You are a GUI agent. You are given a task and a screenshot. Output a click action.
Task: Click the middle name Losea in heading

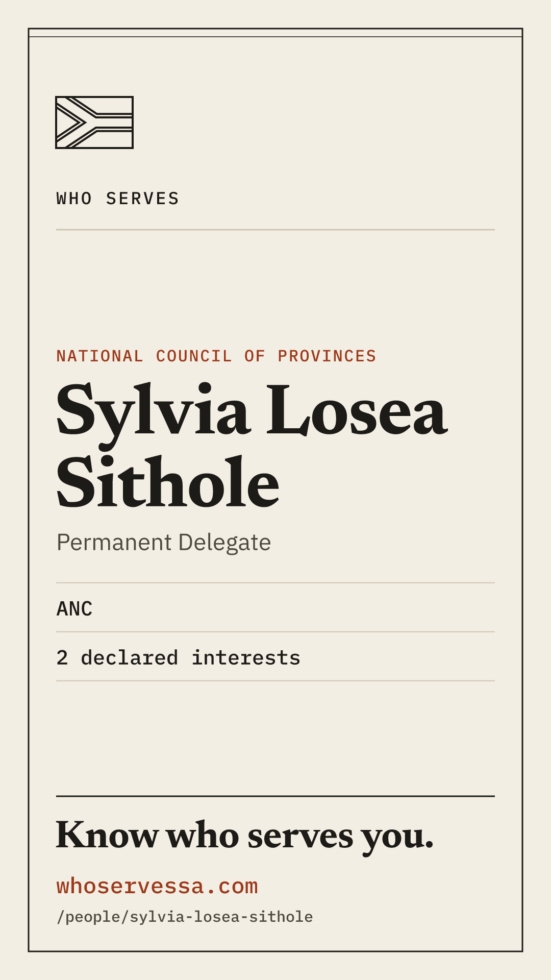point(357,410)
